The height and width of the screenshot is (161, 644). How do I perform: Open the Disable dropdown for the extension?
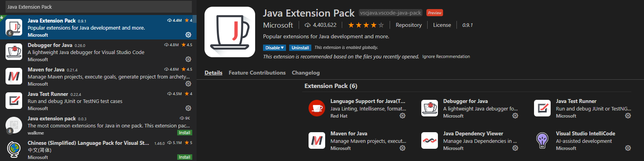[275, 48]
